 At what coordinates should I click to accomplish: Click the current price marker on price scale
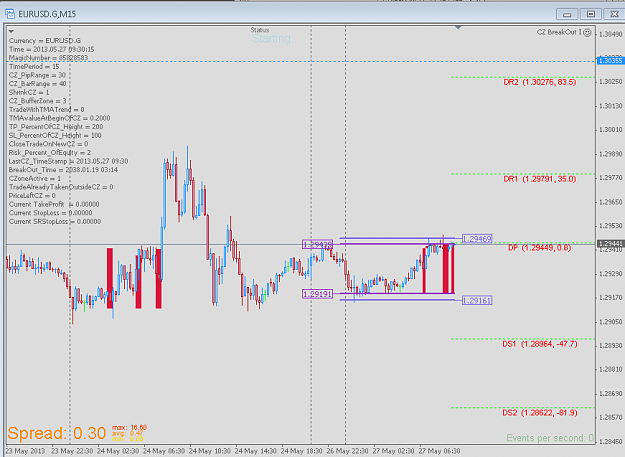(x=610, y=243)
